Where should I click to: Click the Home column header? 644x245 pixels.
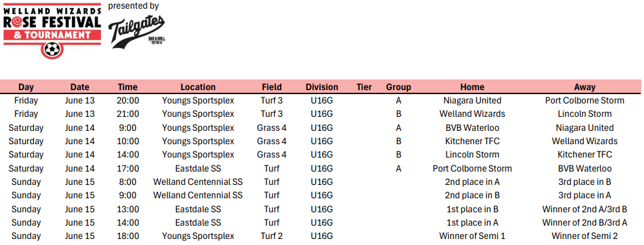pos(472,87)
